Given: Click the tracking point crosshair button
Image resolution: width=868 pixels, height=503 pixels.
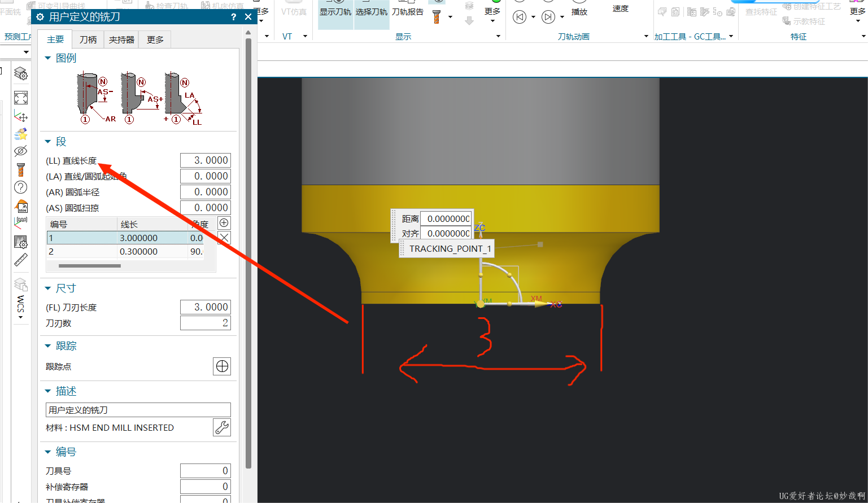Looking at the screenshot, I should click(x=223, y=366).
